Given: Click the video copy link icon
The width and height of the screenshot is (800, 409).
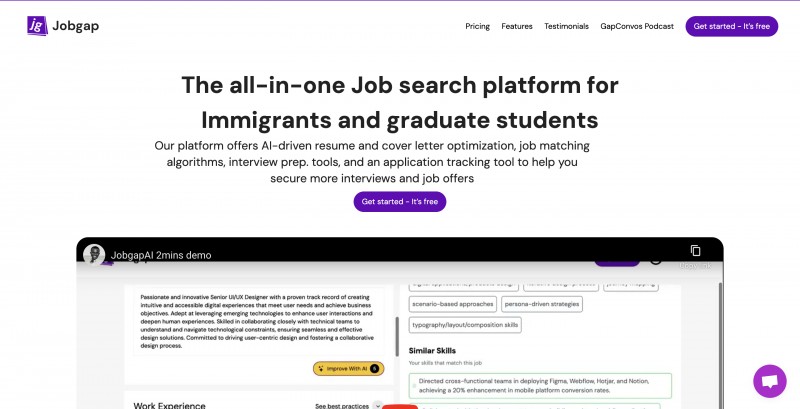Looking at the screenshot, I should point(696,250).
